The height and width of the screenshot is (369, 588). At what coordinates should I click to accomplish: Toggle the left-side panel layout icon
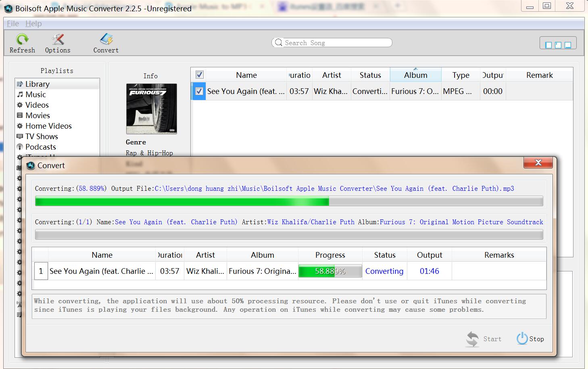pyautogui.click(x=548, y=45)
